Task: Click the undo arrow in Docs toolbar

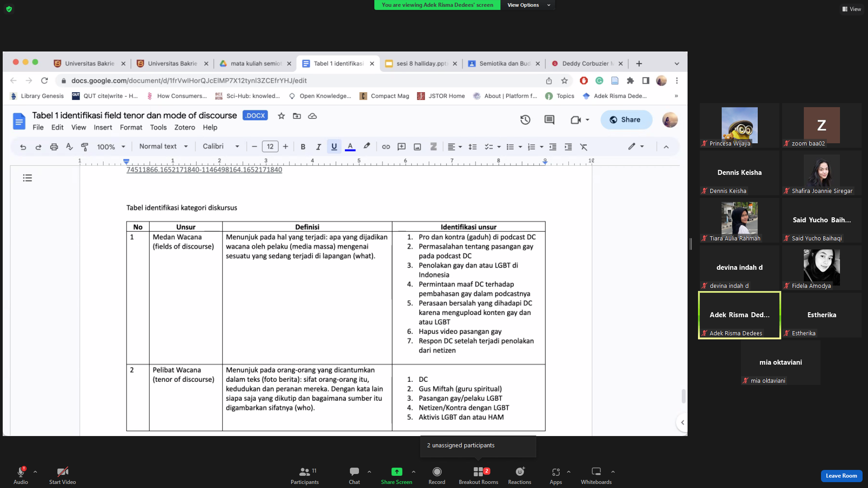Action: click(23, 147)
